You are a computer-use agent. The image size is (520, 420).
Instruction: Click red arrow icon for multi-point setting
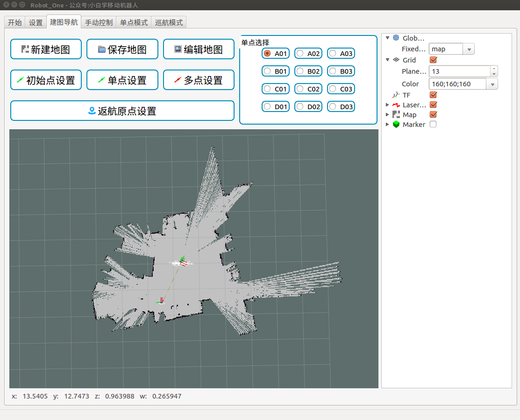pyautogui.click(x=178, y=80)
